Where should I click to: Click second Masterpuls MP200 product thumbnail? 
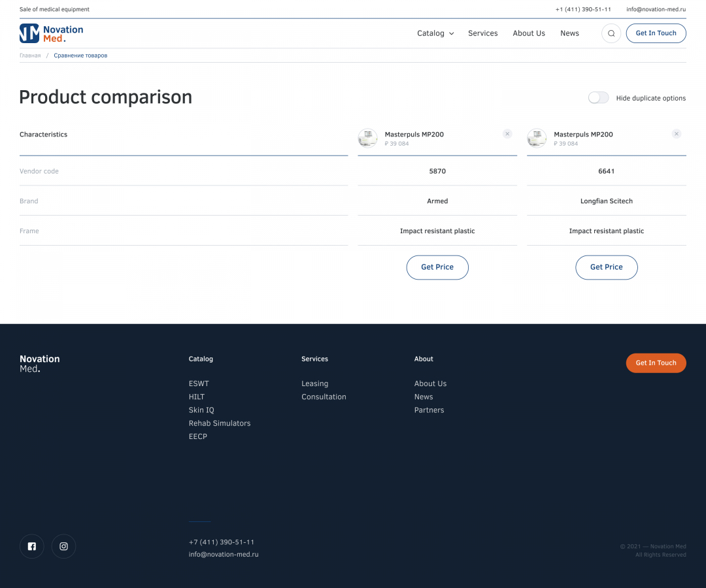537,138
